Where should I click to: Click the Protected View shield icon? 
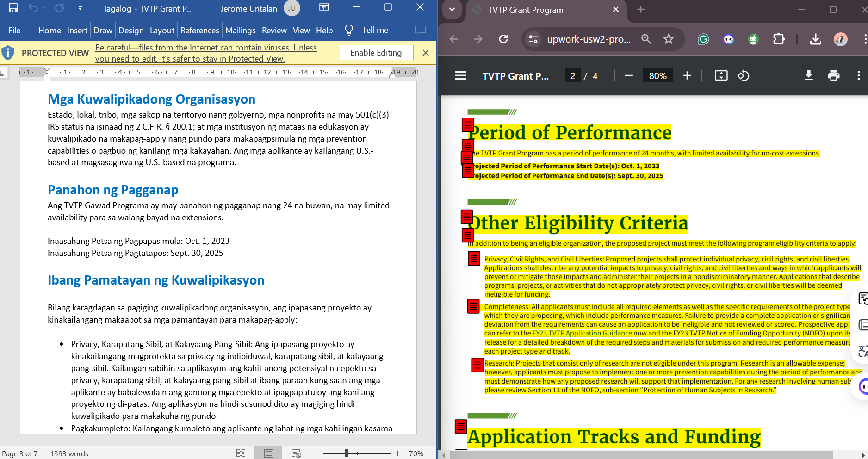[x=8, y=53]
